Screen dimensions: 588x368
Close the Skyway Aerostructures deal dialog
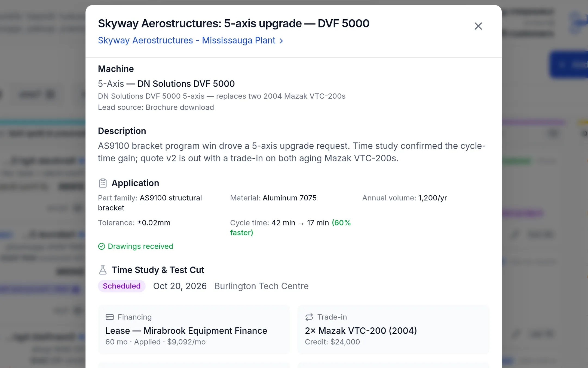pyautogui.click(x=478, y=26)
